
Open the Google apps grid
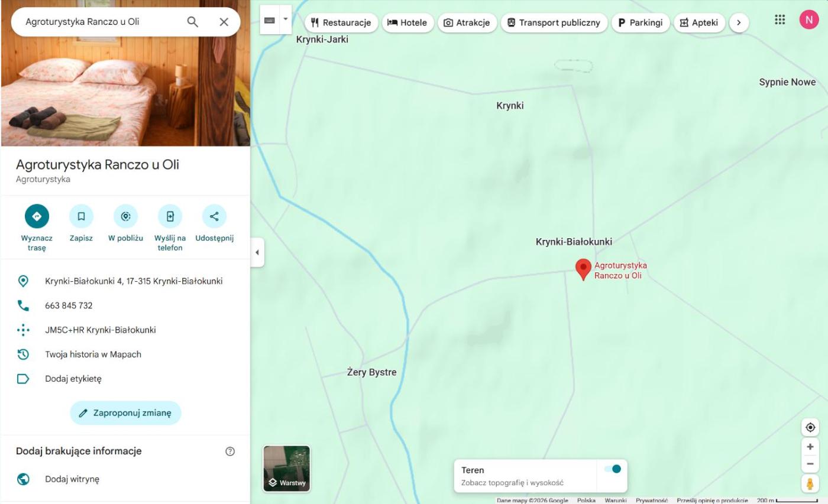point(780,19)
